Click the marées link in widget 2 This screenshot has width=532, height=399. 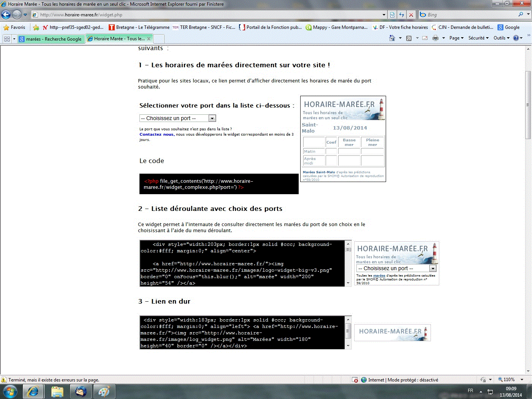click(x=379, y=275)
